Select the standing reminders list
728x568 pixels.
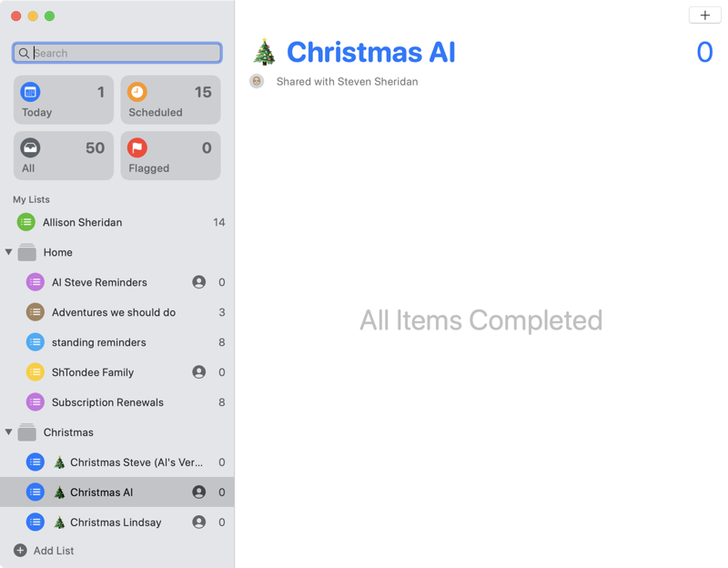click(98, 342)
